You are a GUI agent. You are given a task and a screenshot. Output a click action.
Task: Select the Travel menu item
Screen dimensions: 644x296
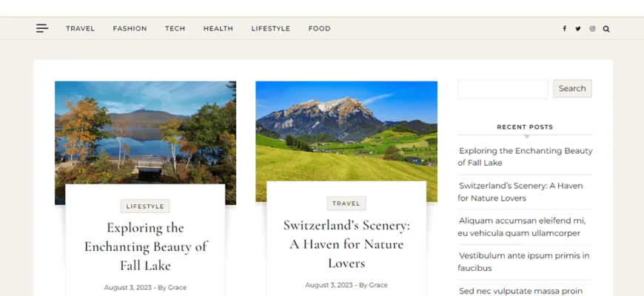pos(80,28)
